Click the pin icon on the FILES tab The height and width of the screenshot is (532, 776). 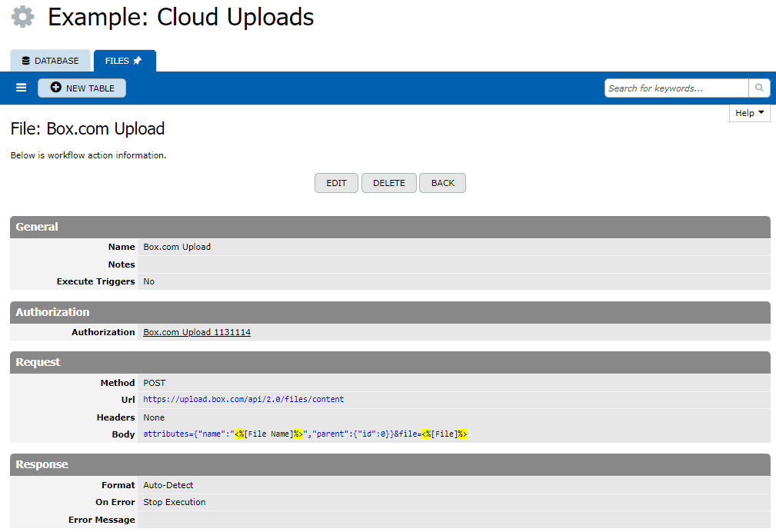138,61
